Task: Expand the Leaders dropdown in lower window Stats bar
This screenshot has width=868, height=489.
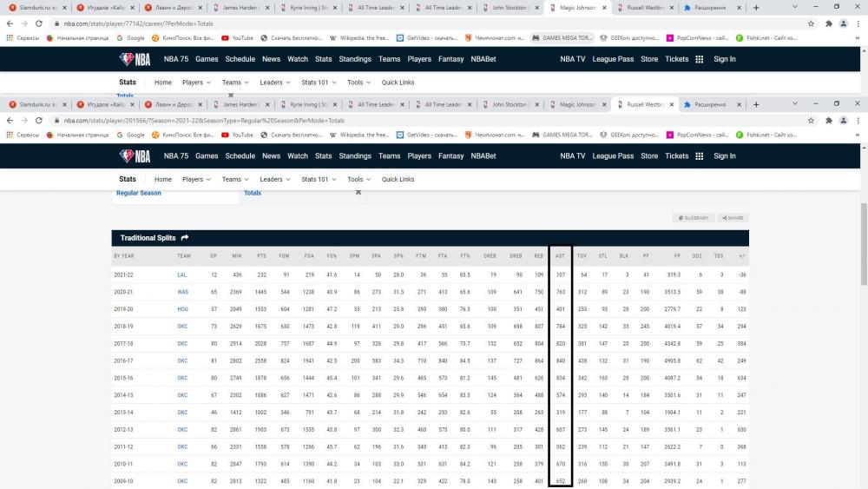Action: pyautogui.click(x=274, y=180)
